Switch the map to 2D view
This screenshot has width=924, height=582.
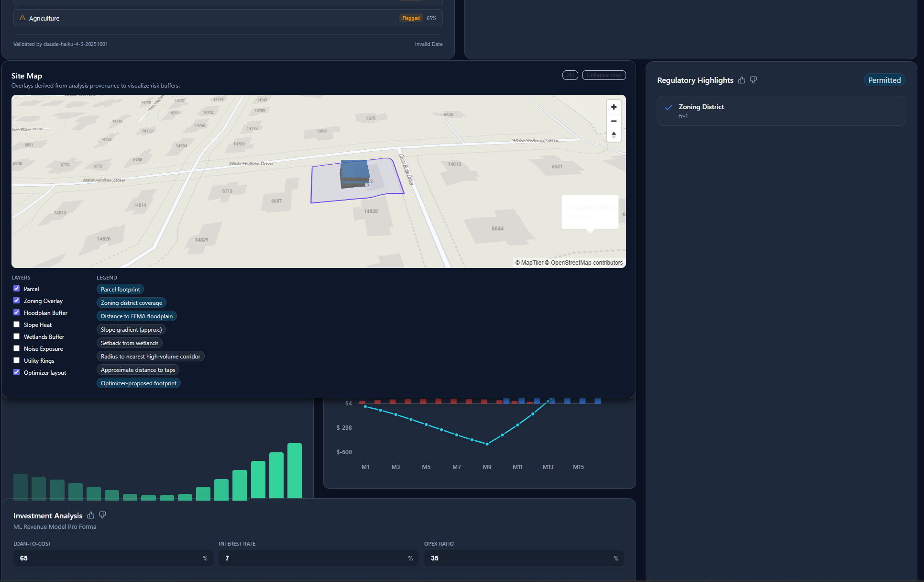click(x=570, y=75)
